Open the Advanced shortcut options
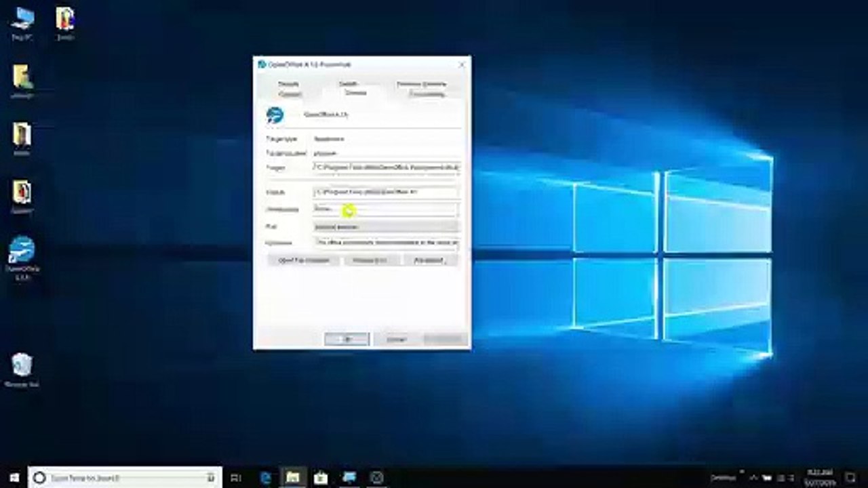 point(431,260)
